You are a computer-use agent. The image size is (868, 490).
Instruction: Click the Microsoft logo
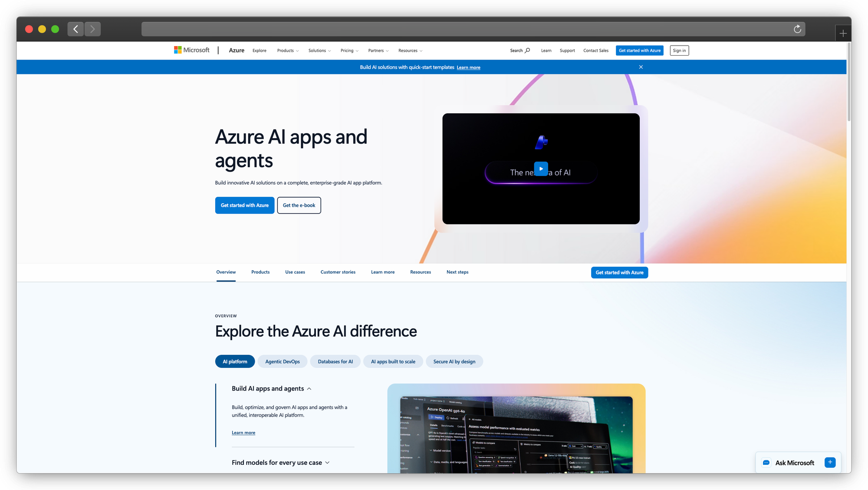tap(191, 50)
